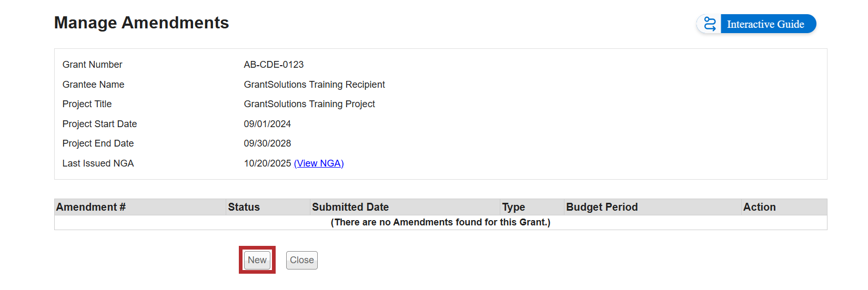Click the Interactive Guide route icon

pos(710,24)
